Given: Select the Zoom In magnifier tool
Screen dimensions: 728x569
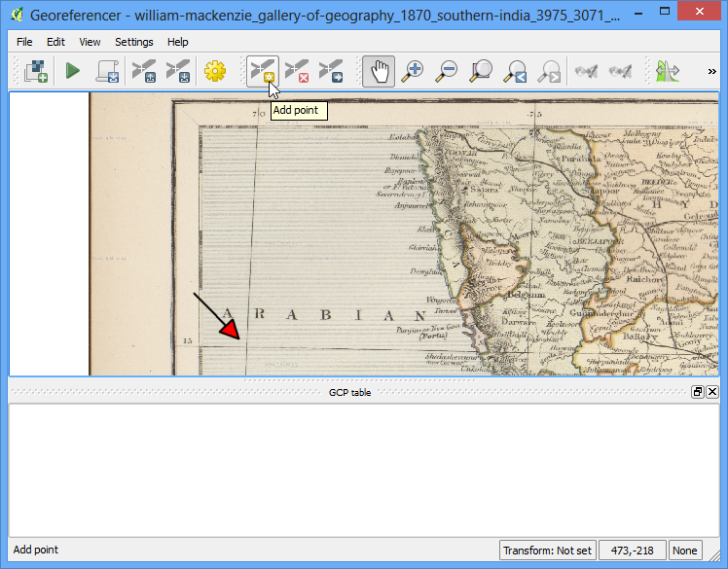Looking at the screenshot, I should click(x=413, y=71).
